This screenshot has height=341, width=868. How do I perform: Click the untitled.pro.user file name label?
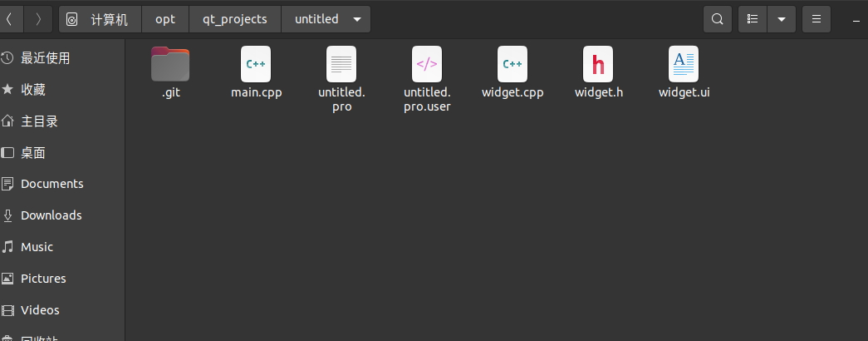tap(427, 99)
